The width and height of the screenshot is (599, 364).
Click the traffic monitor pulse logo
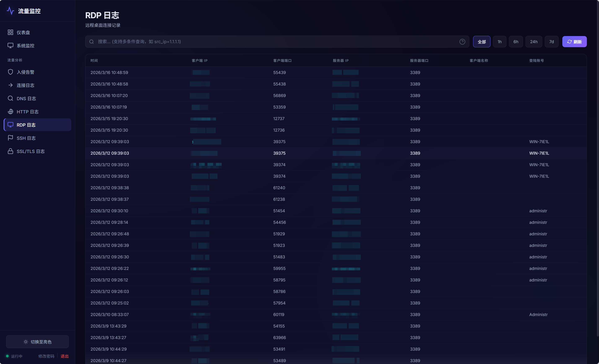pos(10,11)
